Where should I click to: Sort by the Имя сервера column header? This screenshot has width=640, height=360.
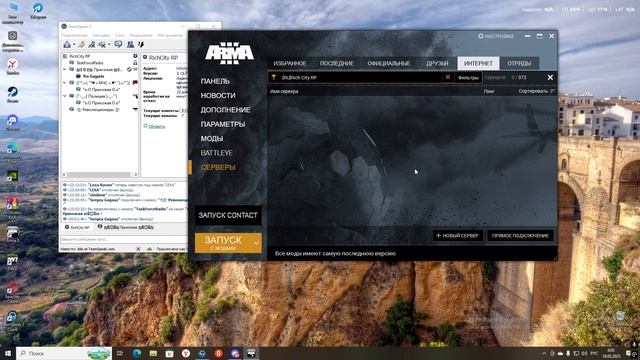click(x=284, y=91)
